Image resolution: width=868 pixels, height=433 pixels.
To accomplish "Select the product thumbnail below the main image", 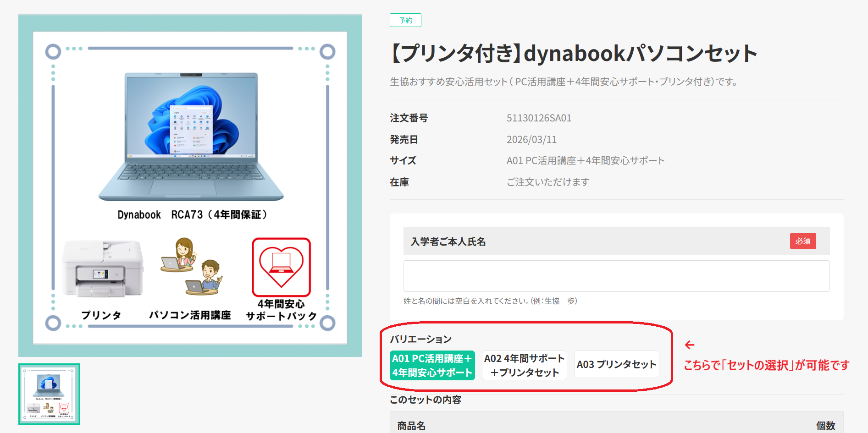I will tap(49, 394).
